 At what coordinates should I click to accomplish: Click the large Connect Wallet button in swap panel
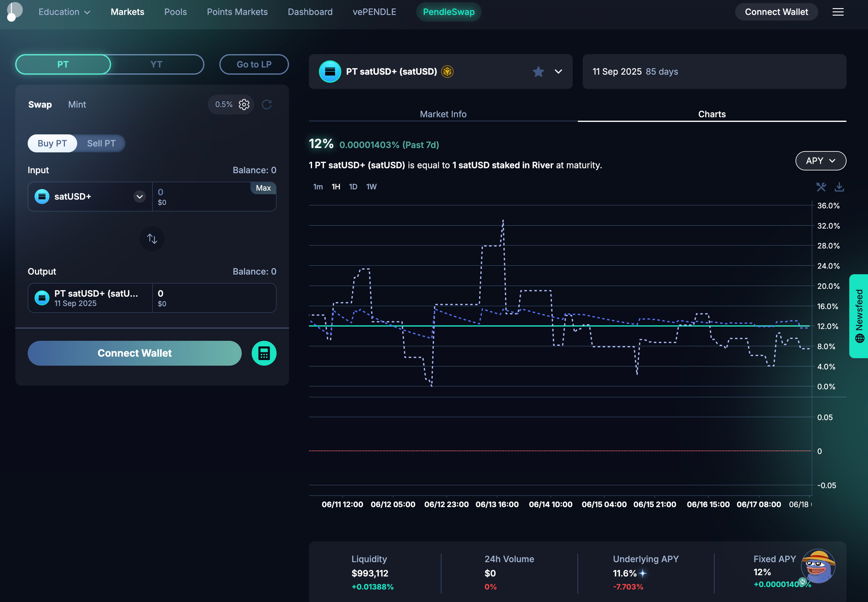135,353
